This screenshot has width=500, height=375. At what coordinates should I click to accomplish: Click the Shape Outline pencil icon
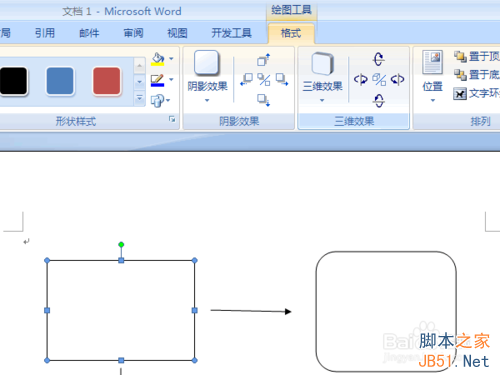[157, 80]
